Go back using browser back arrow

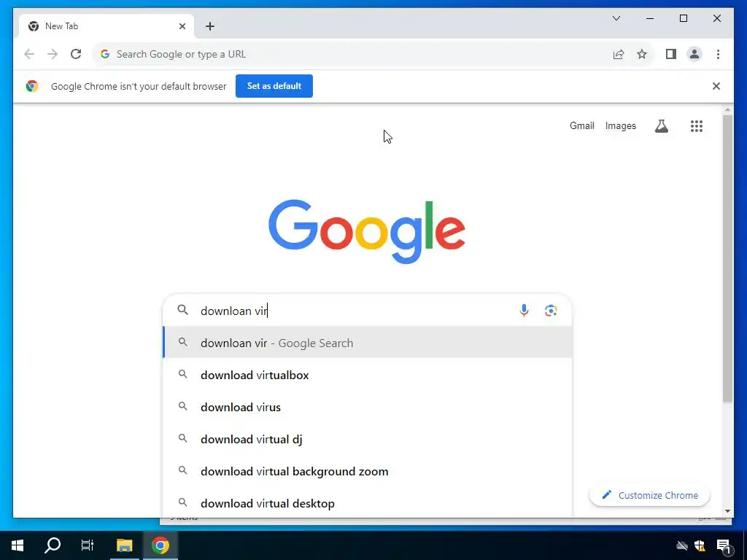29,54
